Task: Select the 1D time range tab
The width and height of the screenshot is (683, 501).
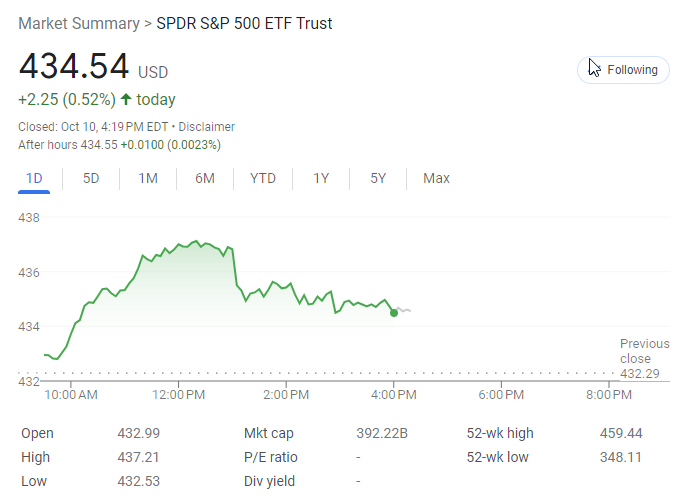Action: point(34,178)
